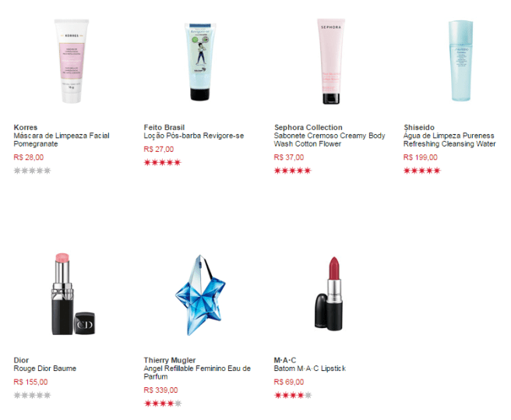Image resolution: width=511 pixels, height=420 pixels.
Task: Open the Dior Rouge Baume lipstick image
Action: (73, 294)
